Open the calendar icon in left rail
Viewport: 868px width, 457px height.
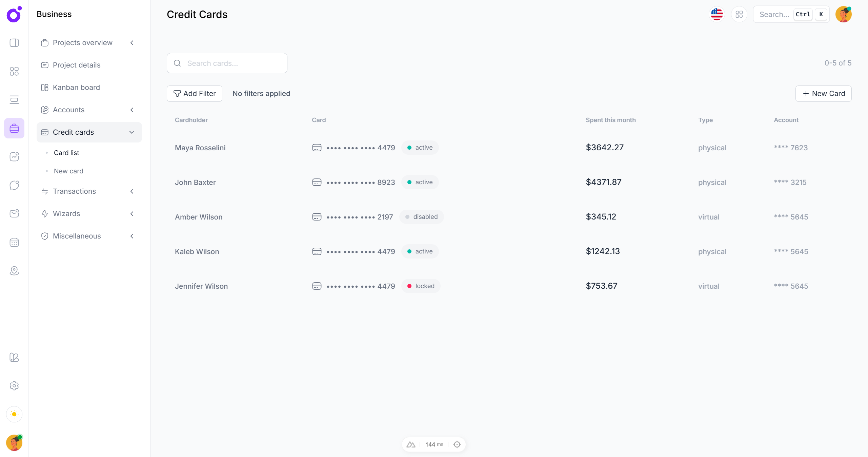point(14,242)
